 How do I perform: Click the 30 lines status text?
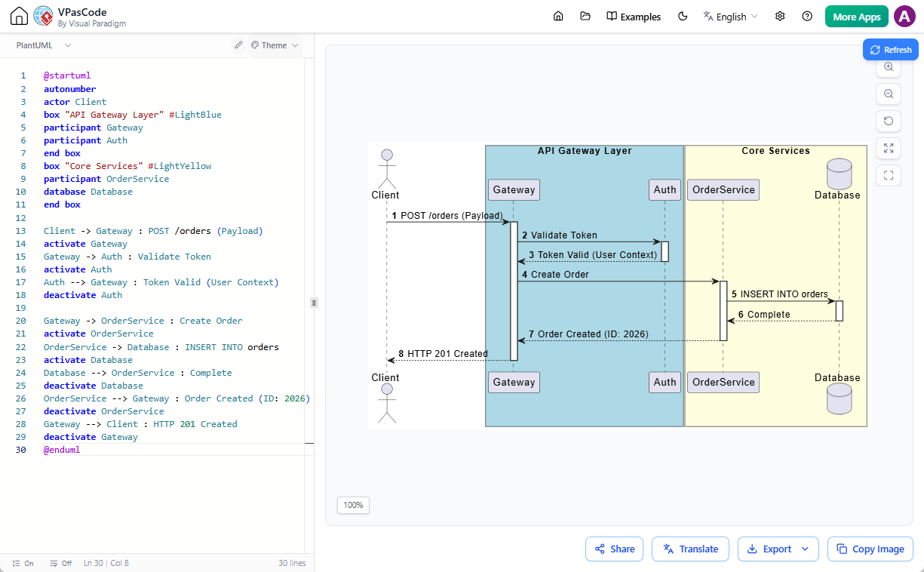click(292, 563)
